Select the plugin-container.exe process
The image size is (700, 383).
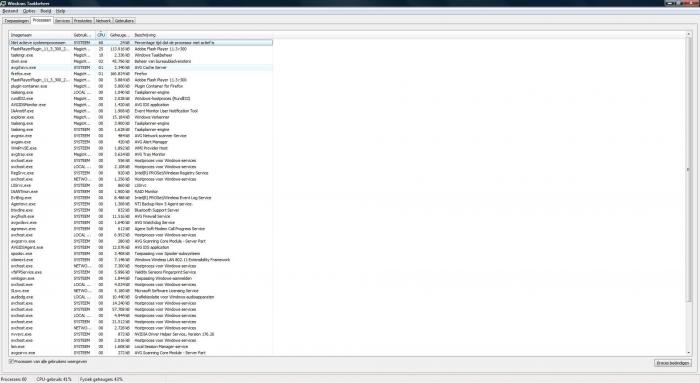(x=141, y=86)
